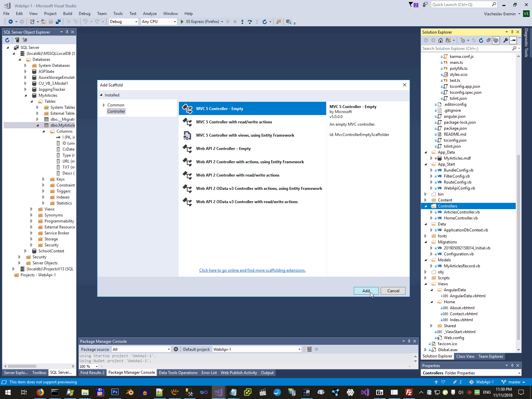Viewport: 532px width, 399px height.
Task: Select Web API 2 Controller – Empty template
Action: tap(252, 149)
